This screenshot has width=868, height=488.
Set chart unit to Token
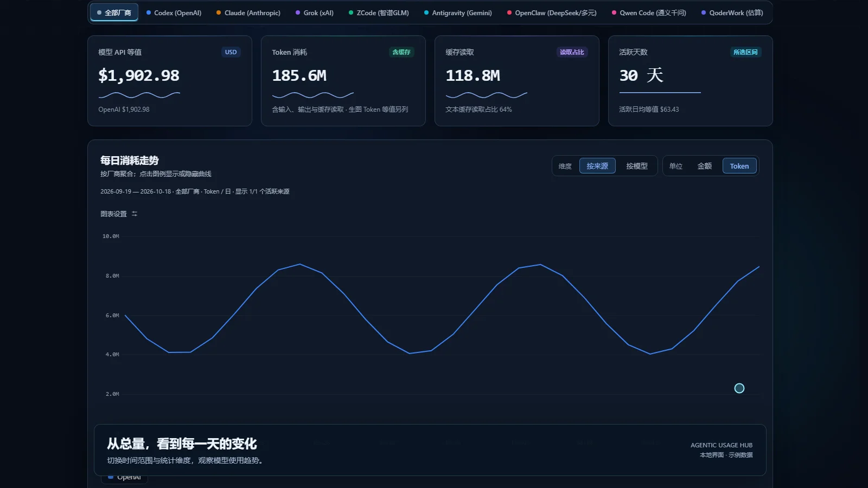(739, 166)
